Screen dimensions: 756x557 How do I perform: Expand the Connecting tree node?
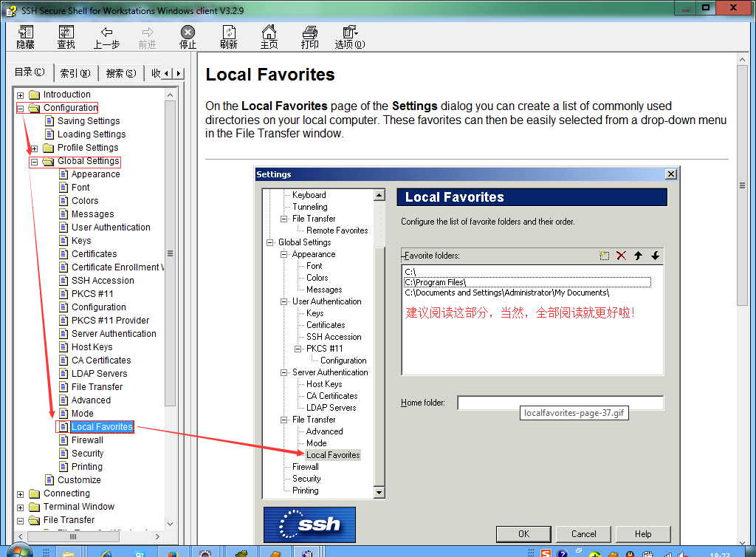pyautogui.click(x=20, y=494)
